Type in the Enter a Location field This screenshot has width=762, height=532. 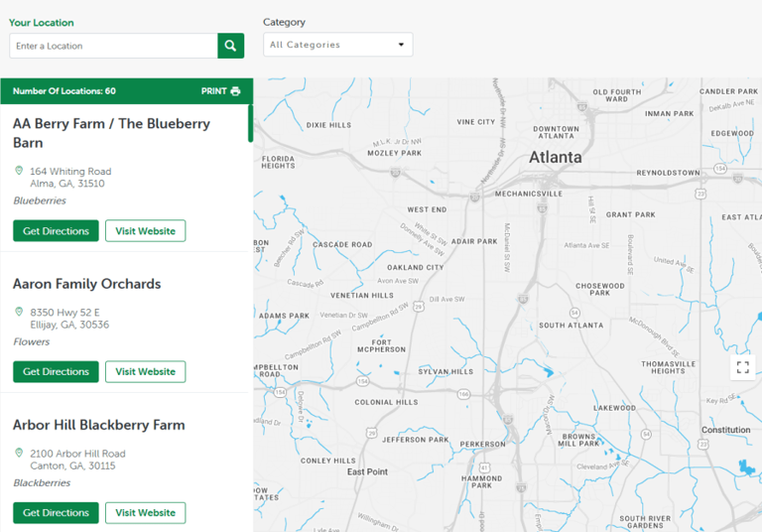click(x=113, y=46)
